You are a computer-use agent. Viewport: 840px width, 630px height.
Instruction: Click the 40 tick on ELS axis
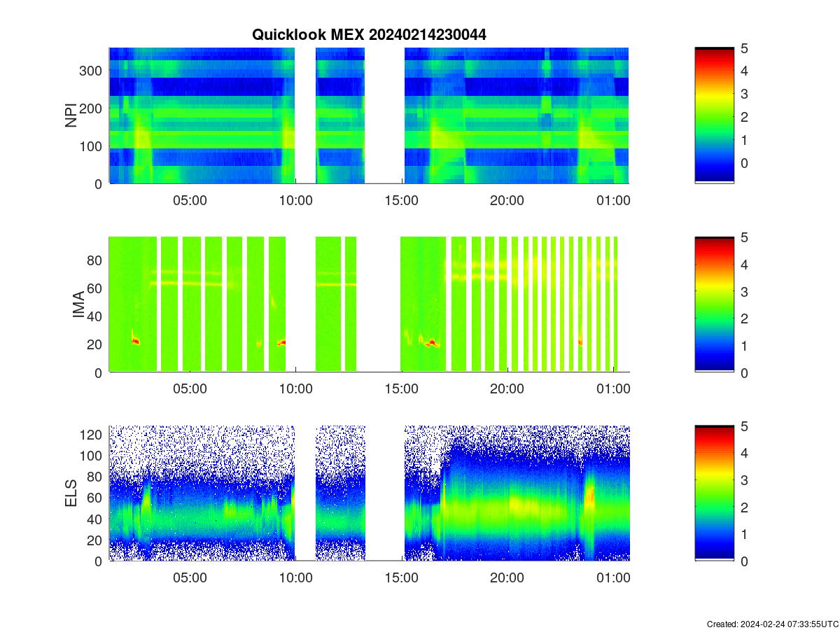(x=95, y=519)
